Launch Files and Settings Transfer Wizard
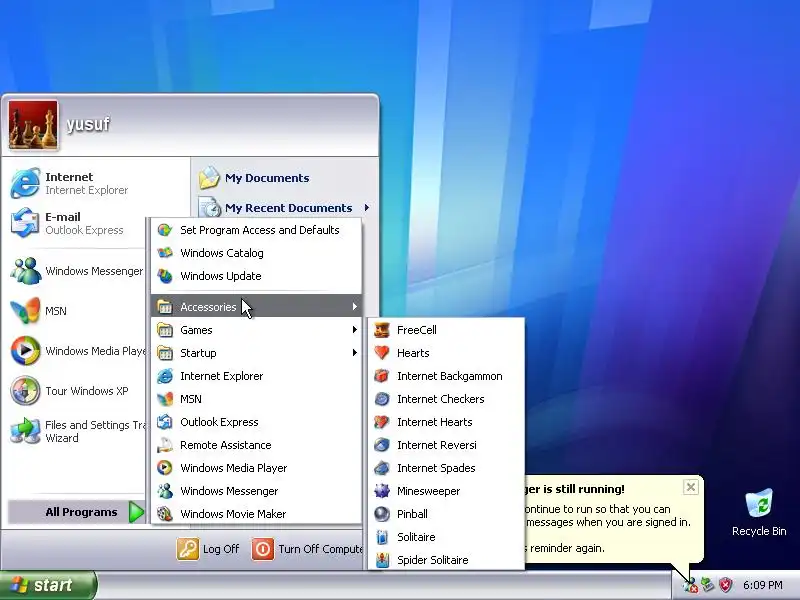The width and height of the screenshot is (800, 600). click(77, 431)
